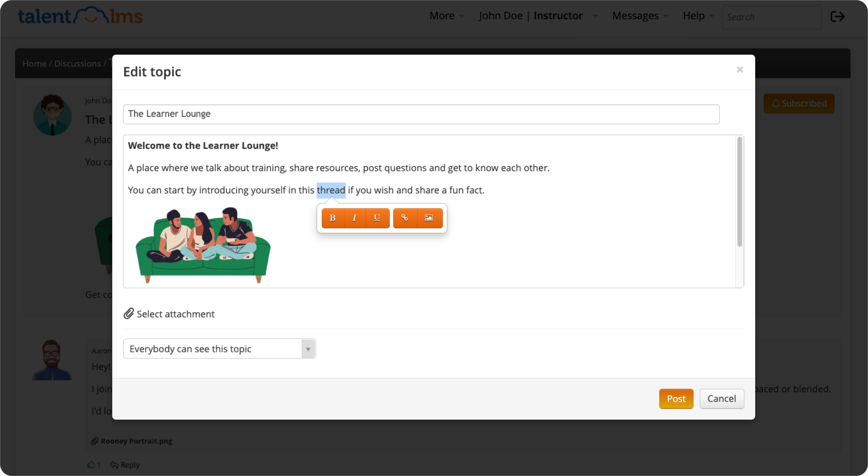Open the topic visibility dropdown
The height and width of the screenshot is (476, 868).
point(219,349)
